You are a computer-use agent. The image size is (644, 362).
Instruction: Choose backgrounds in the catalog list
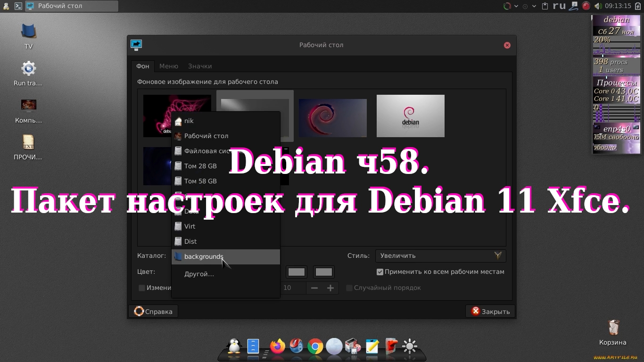coord(226,256)
